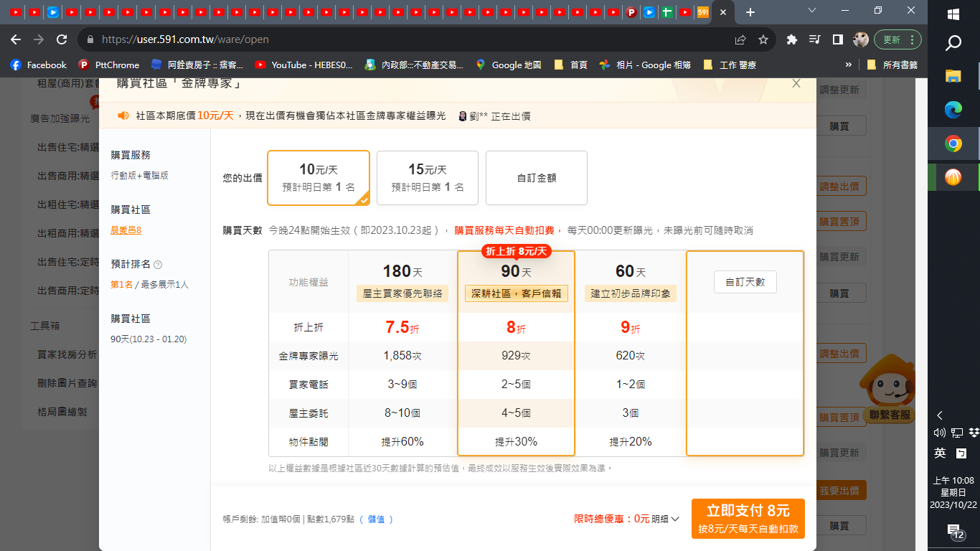Click the 儲值 top-up link

click(376, 519)
